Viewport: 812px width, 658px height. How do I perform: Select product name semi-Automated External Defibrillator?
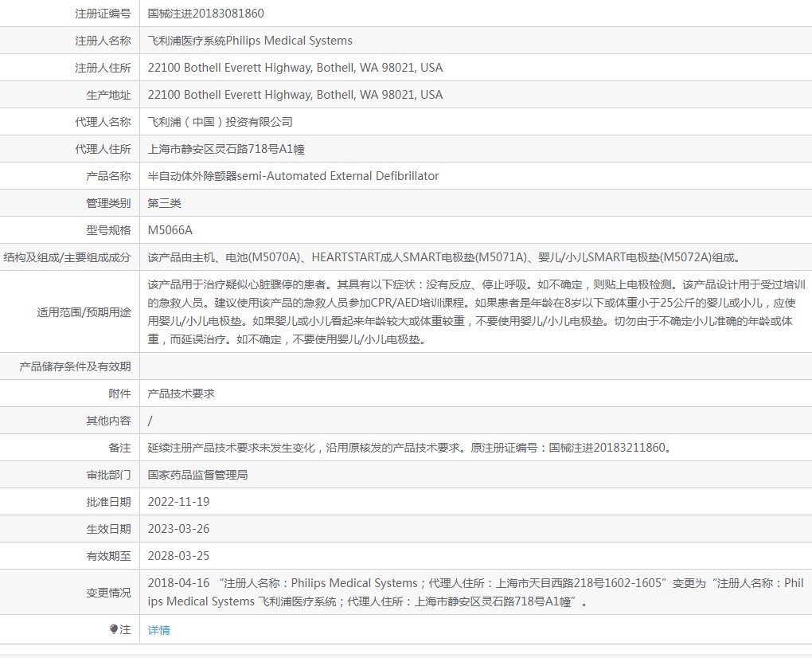point(338,176)
